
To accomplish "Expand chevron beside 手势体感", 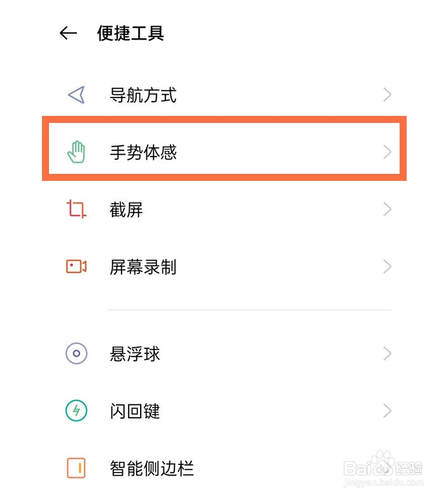I will point(387,152).
